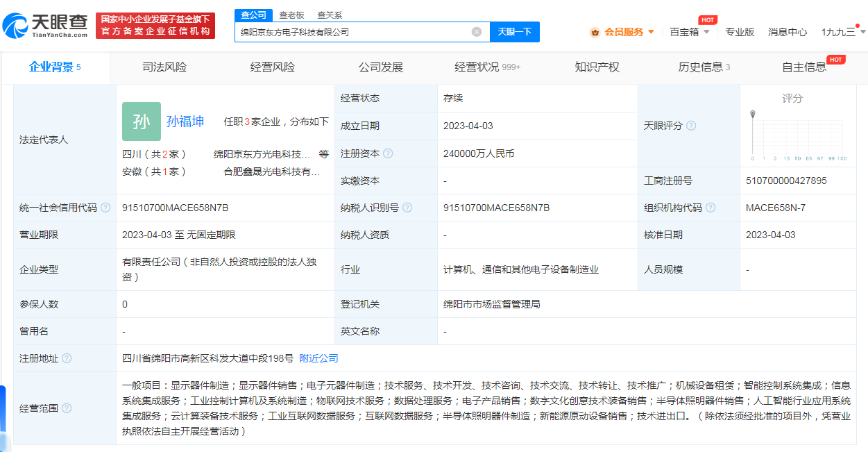Image resolution: width=868 pixels, height=452 pixels.
Task: Click the registration authority 绵阳市市场监督管理局
Action: (492, 304)
